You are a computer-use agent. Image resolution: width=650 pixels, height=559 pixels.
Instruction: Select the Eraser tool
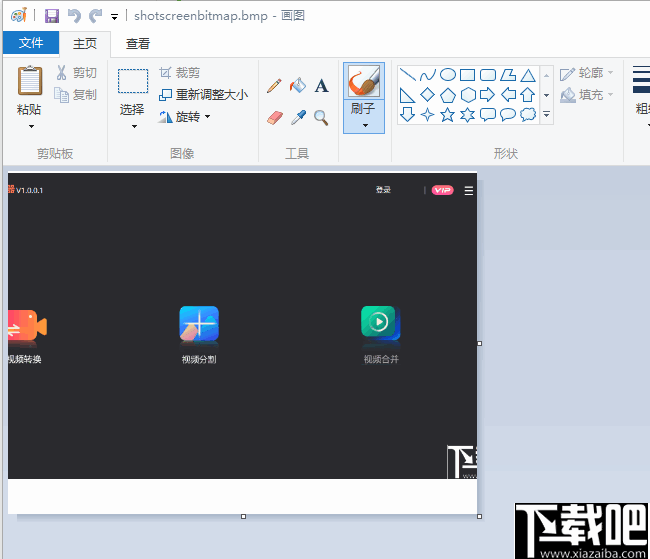coord(274,118)
